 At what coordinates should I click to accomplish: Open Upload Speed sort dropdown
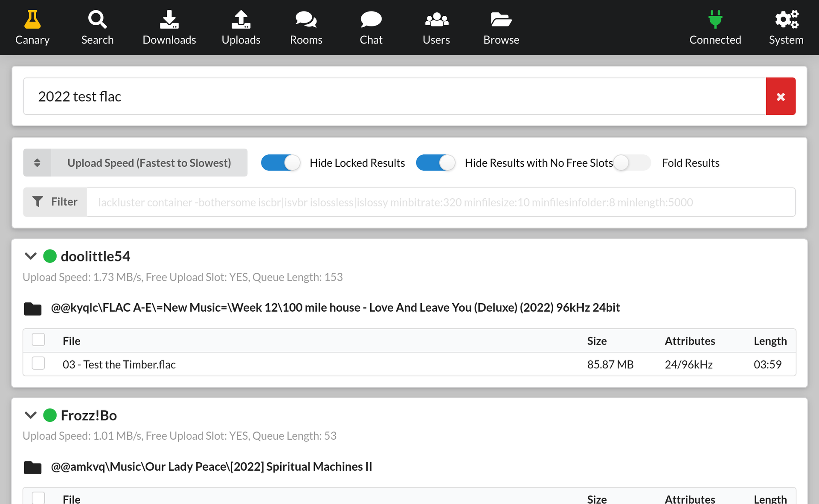coord(135,162)
